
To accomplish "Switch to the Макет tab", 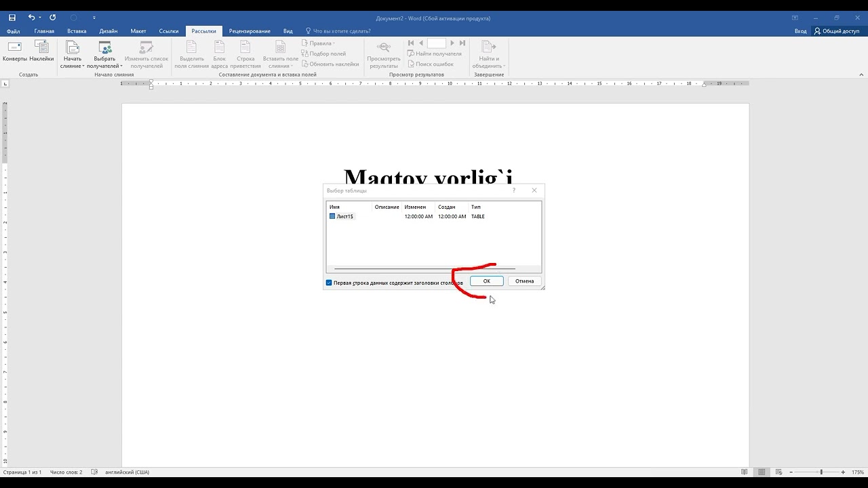I will pyautogui.click(x=138, y=31).
